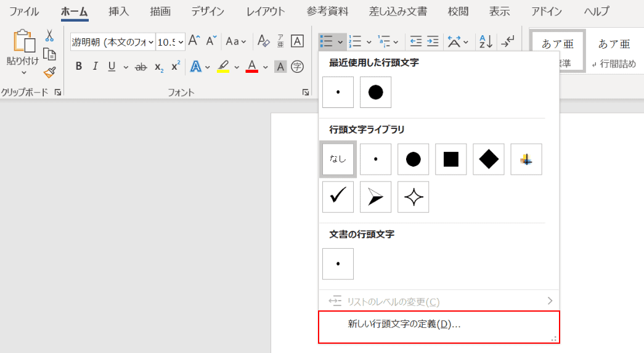Open リストのレベルの変更(C) submenu
Screen dimensions: 644x353
tap(439, 302)
